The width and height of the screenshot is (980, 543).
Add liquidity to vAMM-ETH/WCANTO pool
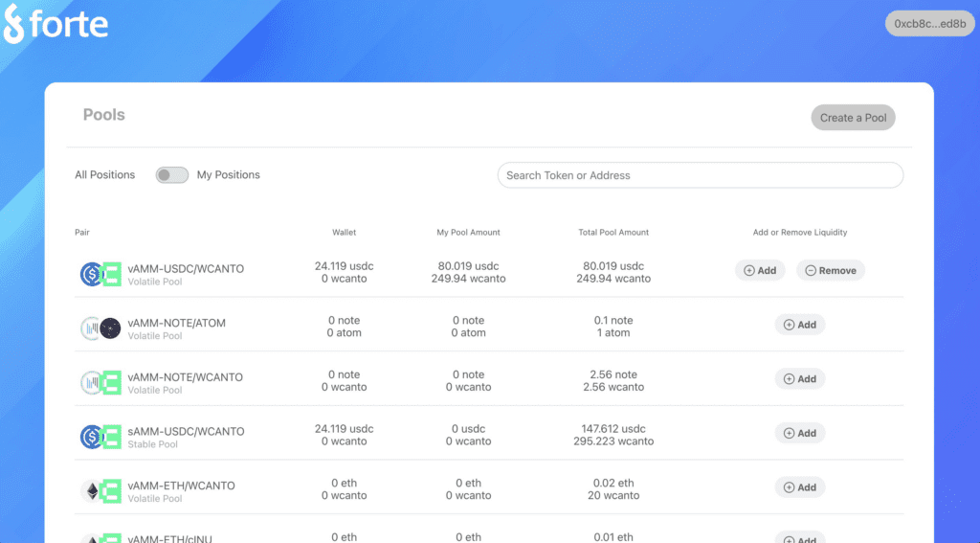tap(799, 487)
